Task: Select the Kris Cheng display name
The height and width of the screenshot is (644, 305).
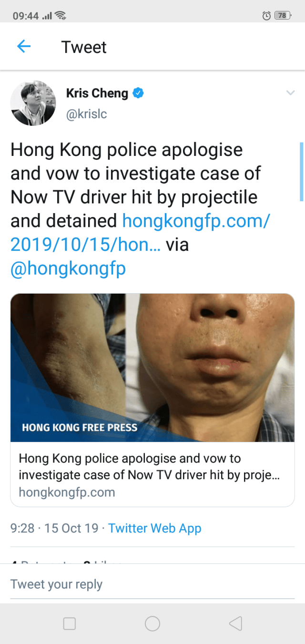Action: (97, 93)
